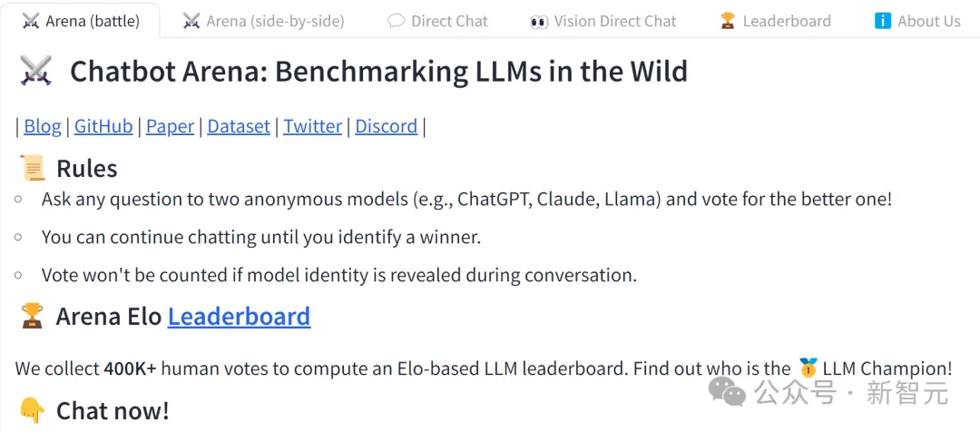The image size is (980, 432).
Task: Click medal icon before LLM Champion
Action: [x=808, y=368]
